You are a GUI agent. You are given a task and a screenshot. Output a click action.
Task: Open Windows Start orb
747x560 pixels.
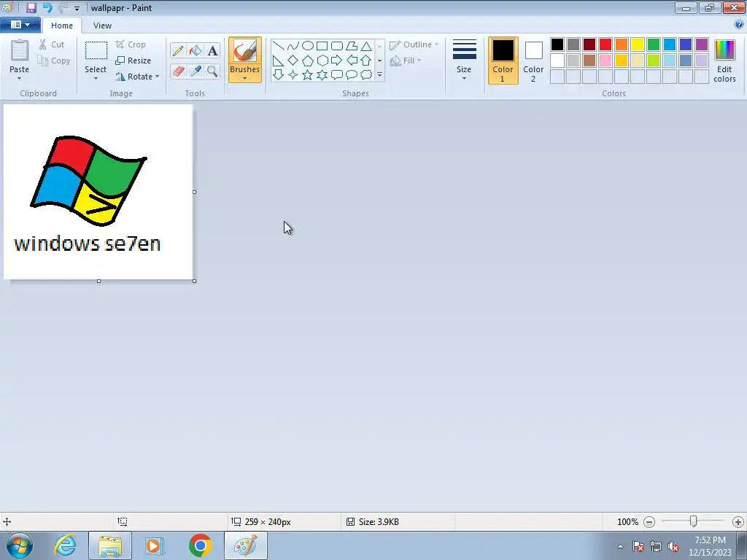point(19,545)
